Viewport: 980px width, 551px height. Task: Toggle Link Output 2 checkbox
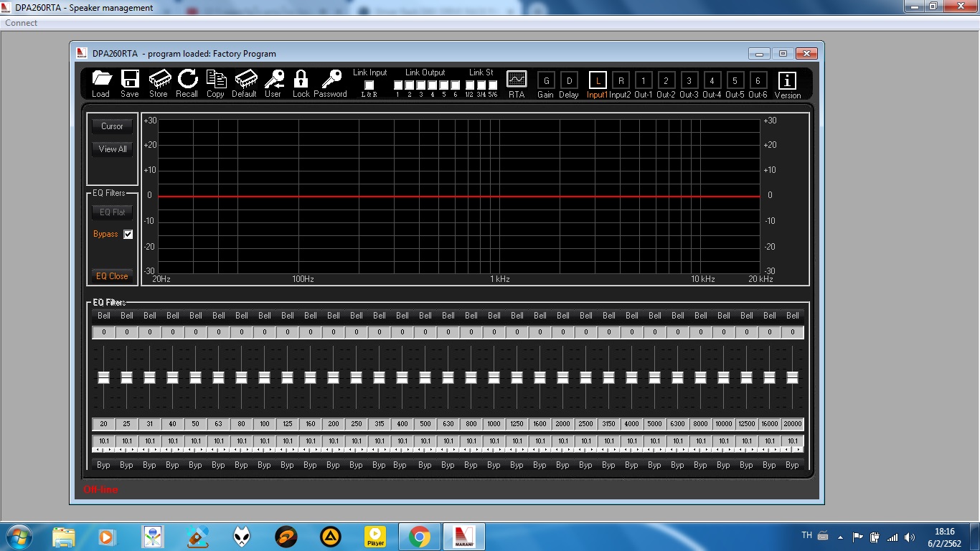[410, 85]
